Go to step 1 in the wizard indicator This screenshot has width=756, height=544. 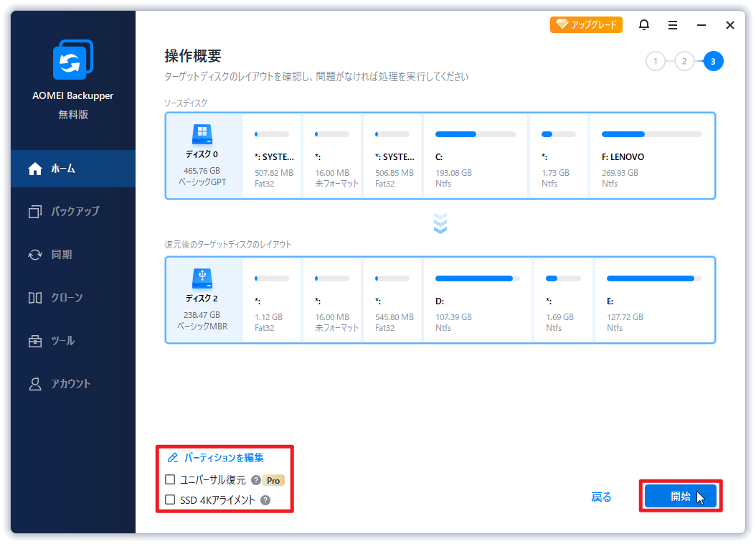(655, 61)
